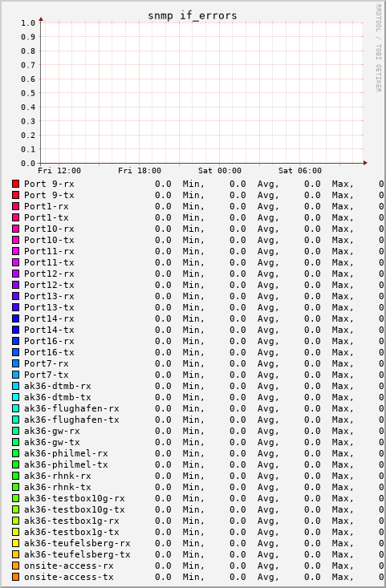This screenshot has height=588, width=386.
Task: Select the 'Port11-tx' legend label
Action: point(49,262)
